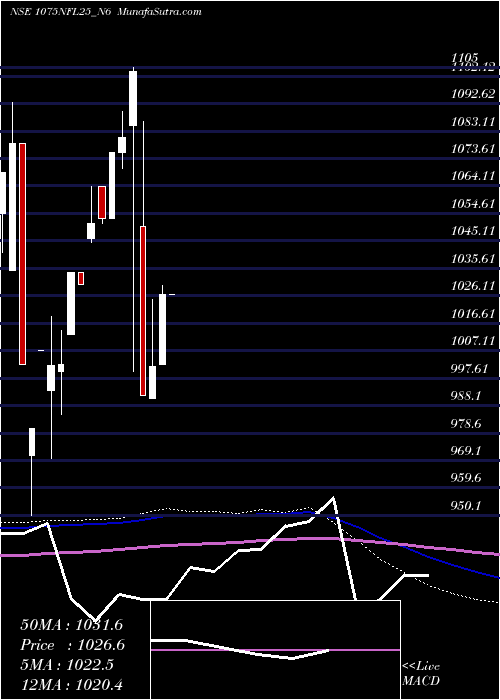This screenshot has height=700, width=500.
Task: Select the 1045.11 price level label
Action: click(x=473, y=231)
